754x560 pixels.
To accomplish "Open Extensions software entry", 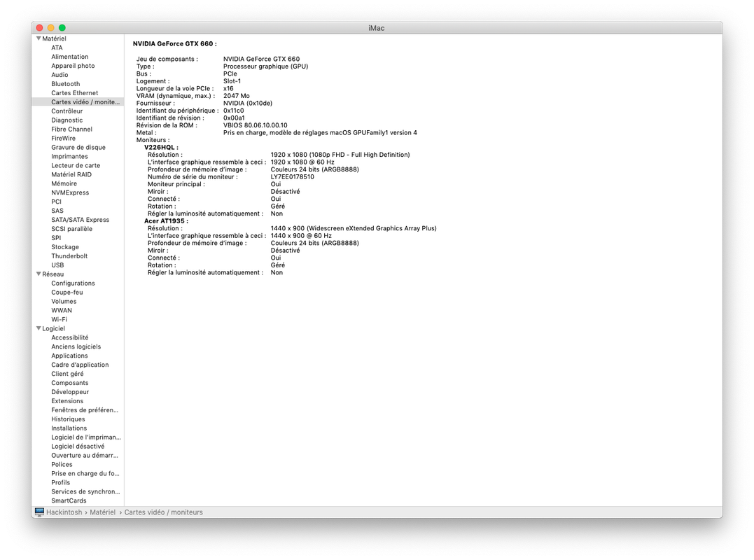I will coord(67,401).
